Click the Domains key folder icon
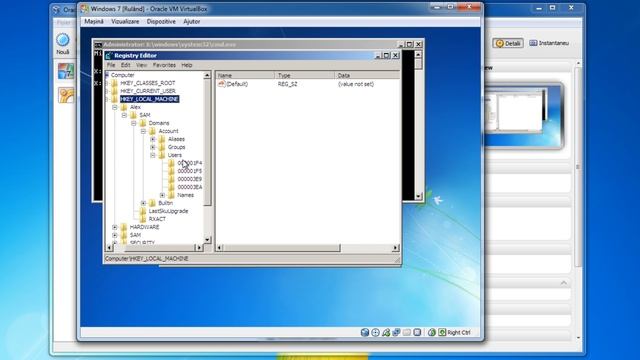This screenshot has height=360, width=640. (x=143, y=123)
